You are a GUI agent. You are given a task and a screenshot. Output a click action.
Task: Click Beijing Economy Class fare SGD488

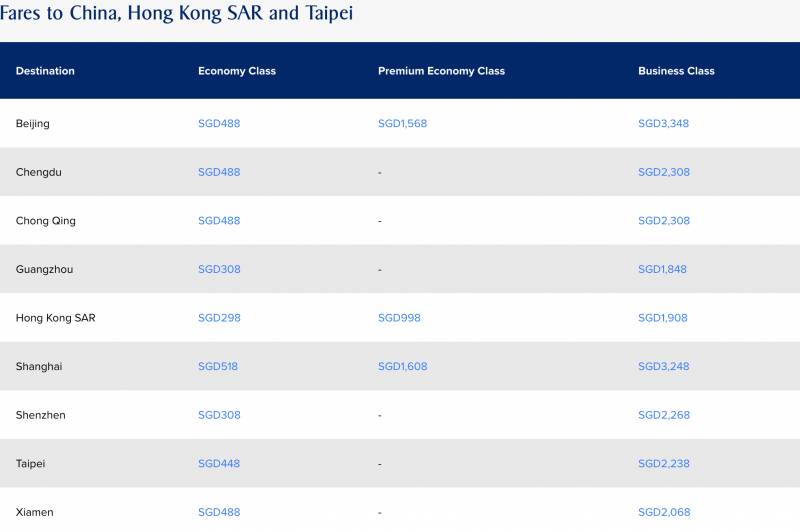tap(219, 124)
